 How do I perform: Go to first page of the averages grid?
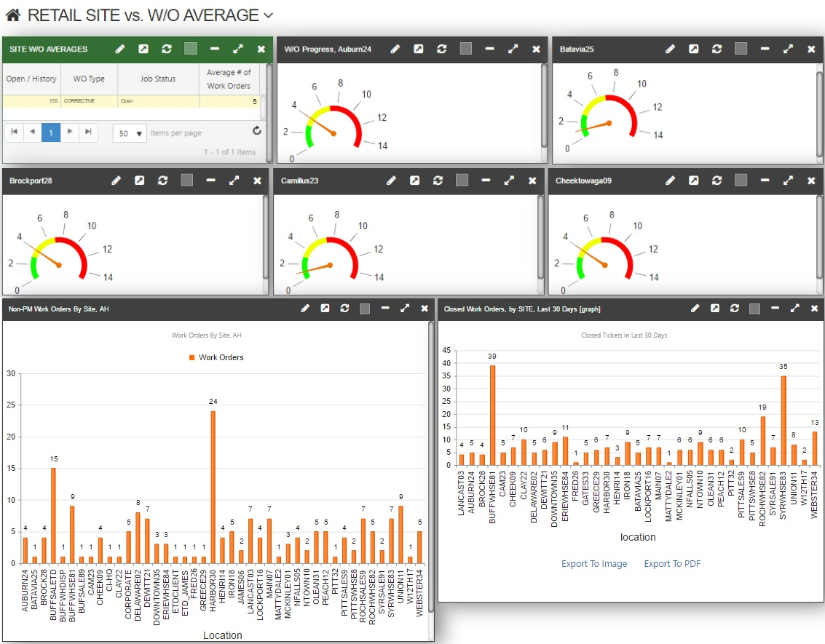point(15,132)
